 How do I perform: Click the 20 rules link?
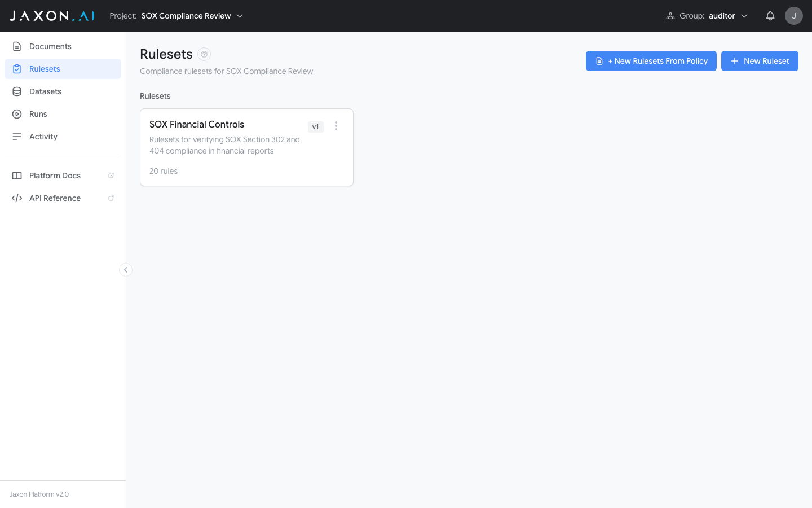coord(164,170)
